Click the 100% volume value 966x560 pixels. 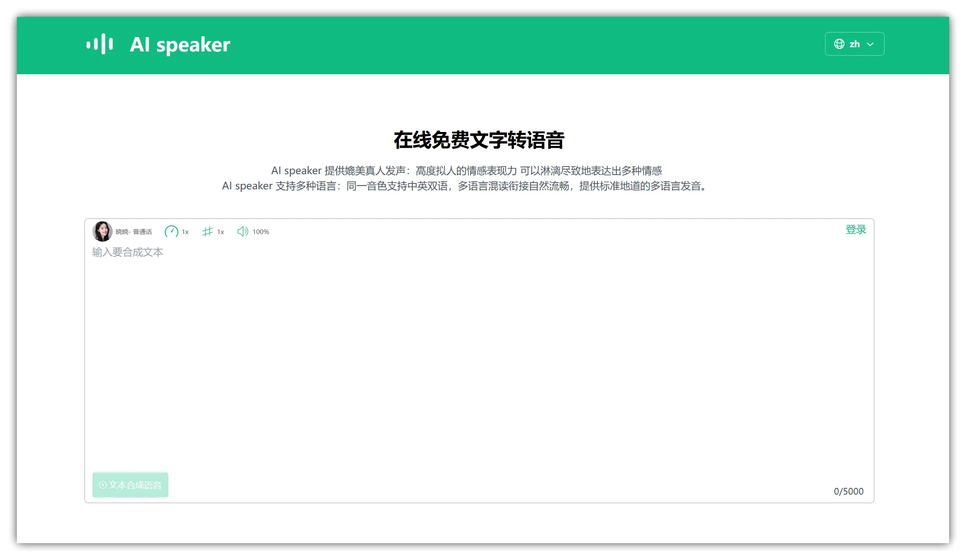261,232
